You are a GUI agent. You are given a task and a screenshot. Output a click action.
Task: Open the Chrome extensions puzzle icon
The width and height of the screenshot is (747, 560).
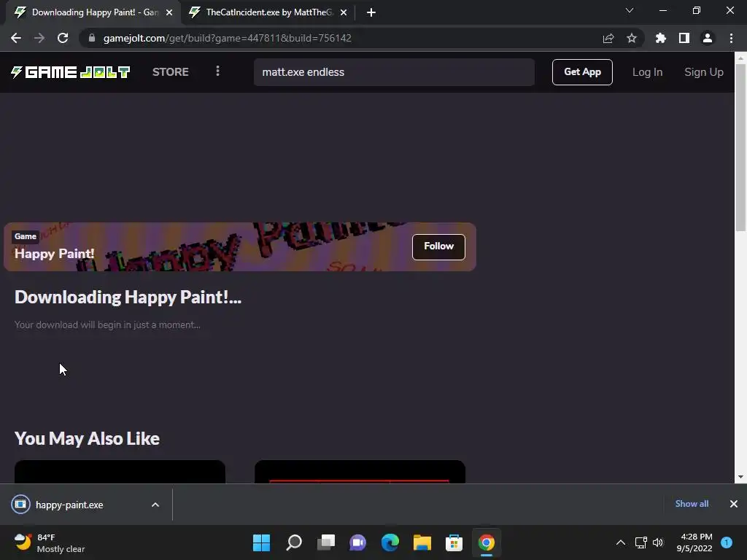[661, 38]
